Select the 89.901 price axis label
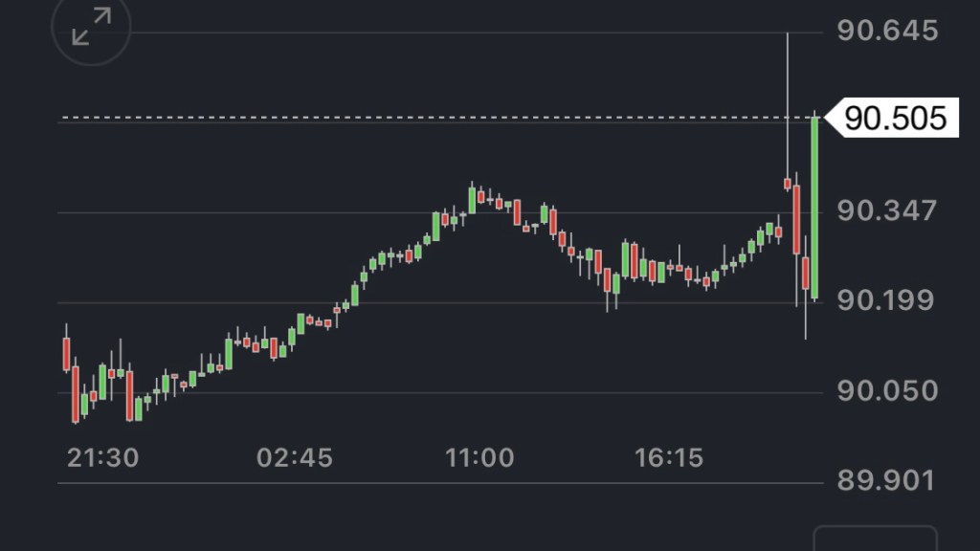This screenshot has width=980, height=551. (887, 481)
